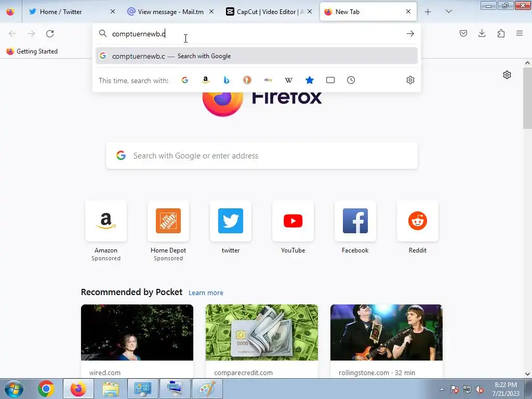The width and height of the screenshot is (532, 399).
Task: Click the network tray icon
Action: pyautogui.click(x=467, y=390)
